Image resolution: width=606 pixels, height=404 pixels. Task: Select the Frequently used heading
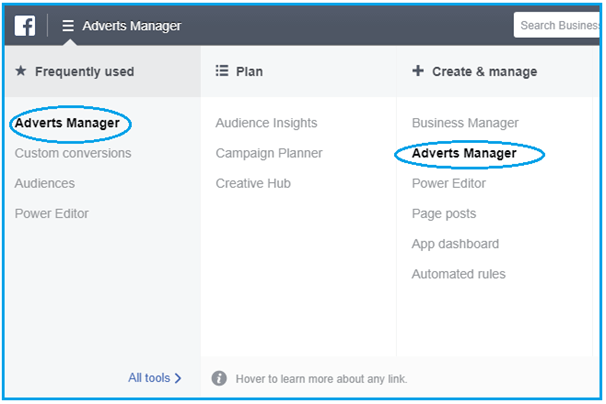point(85,72)
